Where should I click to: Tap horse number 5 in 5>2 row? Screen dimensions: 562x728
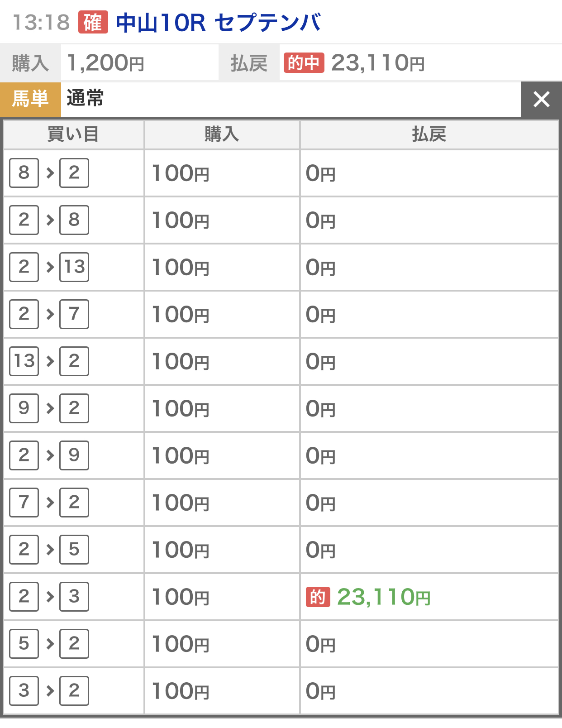pyautogui.click(x=24, y=644)
